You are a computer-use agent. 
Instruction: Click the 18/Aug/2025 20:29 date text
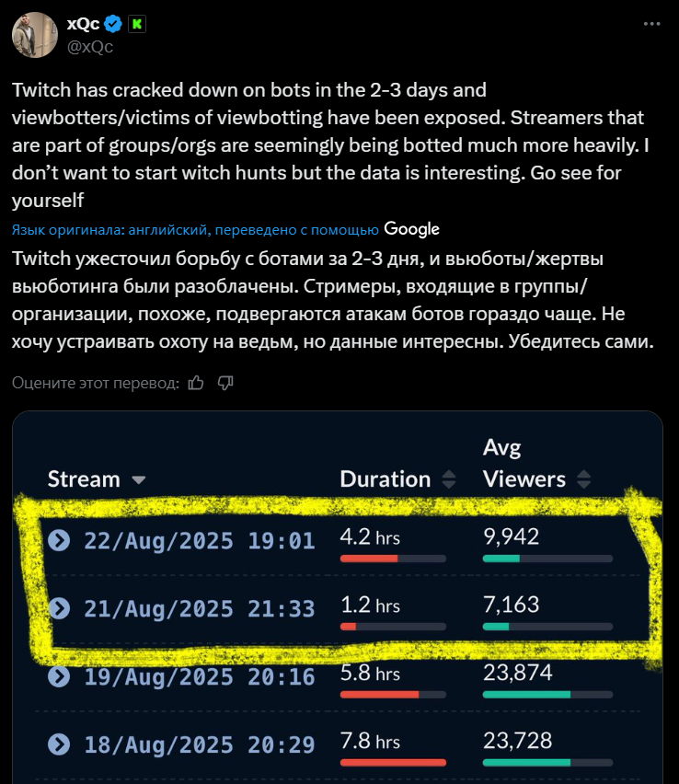tap(200, 744)
